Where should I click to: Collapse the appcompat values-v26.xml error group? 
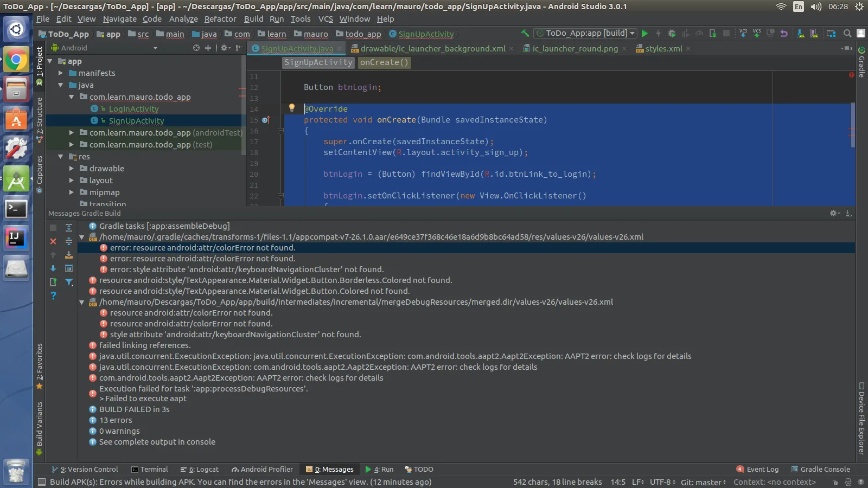82,237
